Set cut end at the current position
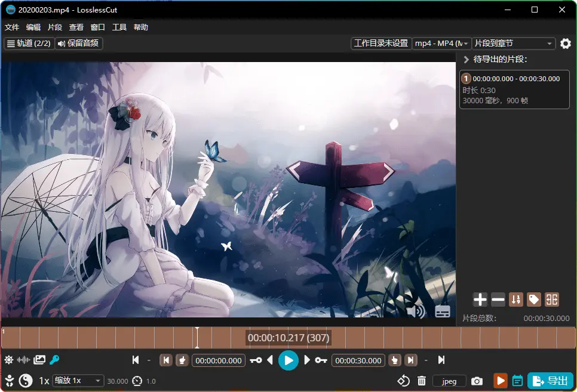 click(395, 360)
